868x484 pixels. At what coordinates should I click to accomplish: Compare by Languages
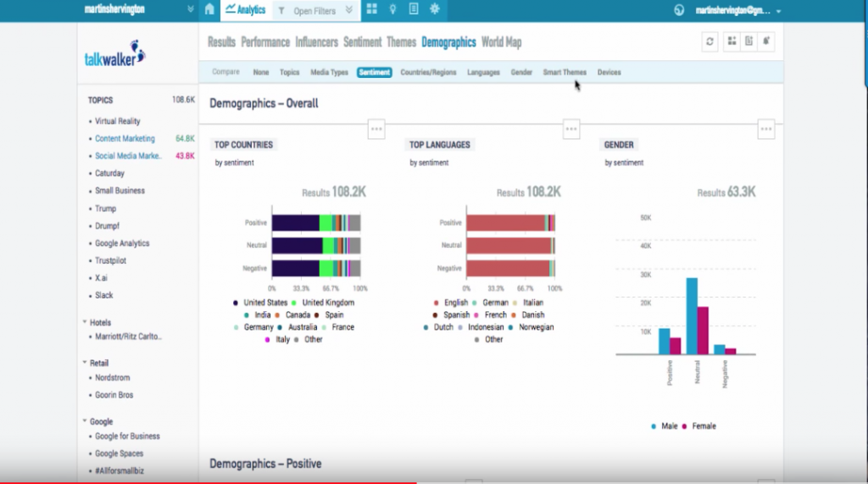pyautogui.click(x=483, y=72)
